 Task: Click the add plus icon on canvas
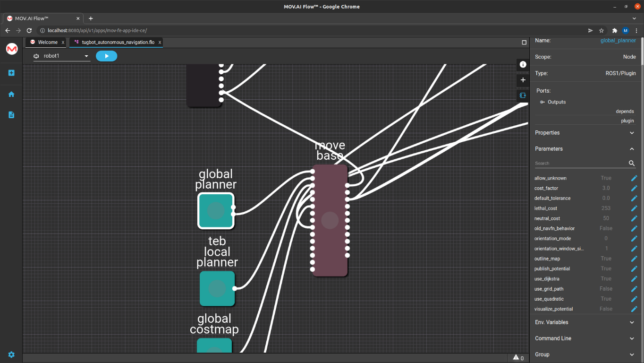point(523,80)
